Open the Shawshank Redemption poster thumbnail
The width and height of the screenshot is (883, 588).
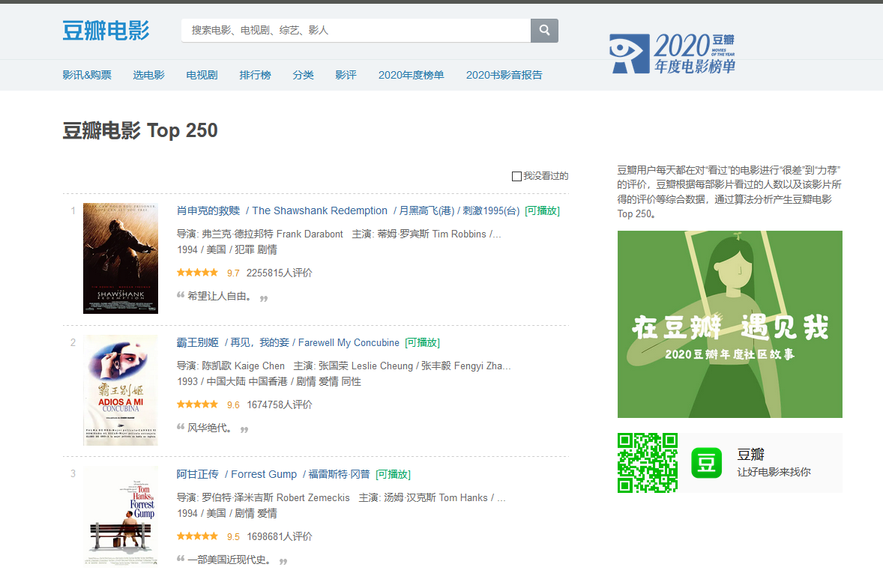121,258
